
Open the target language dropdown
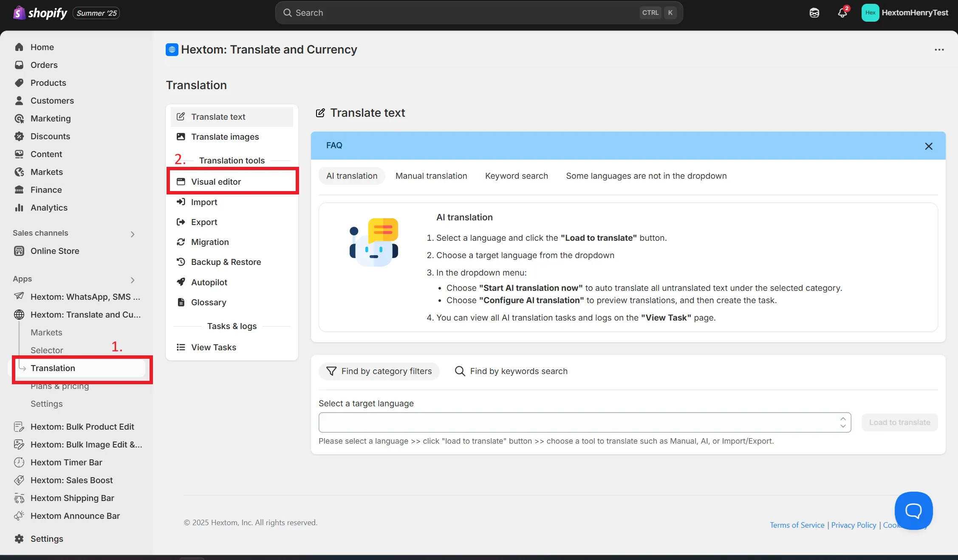pyautogui.click(x=585, y=422)
